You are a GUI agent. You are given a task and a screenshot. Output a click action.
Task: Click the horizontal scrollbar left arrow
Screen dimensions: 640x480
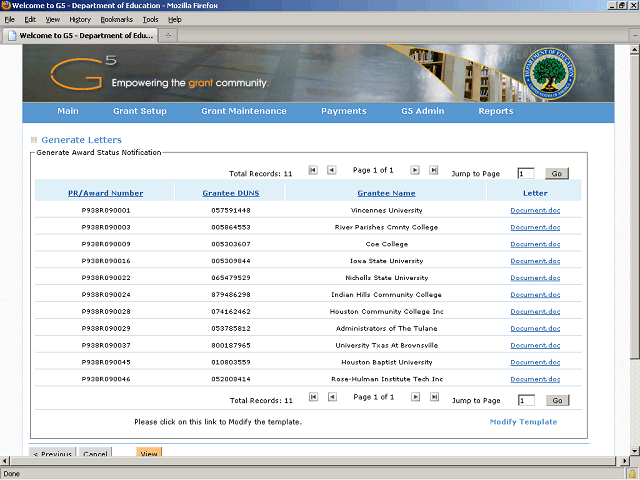point(4,461)
